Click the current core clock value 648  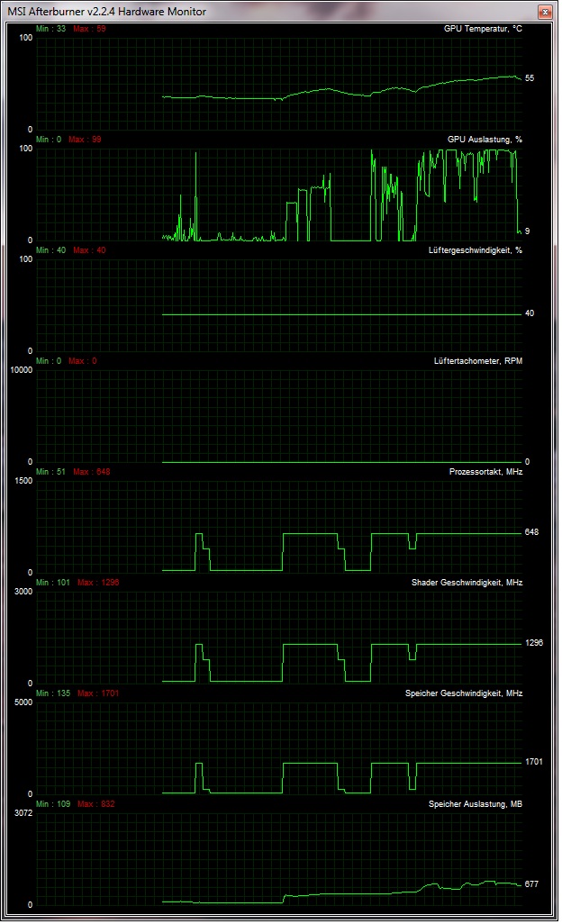coord(531,531)
